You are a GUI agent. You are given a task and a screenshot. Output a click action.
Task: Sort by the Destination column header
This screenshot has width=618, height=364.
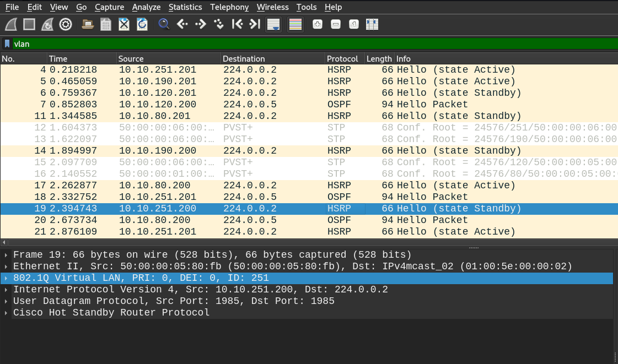point(273,58)
